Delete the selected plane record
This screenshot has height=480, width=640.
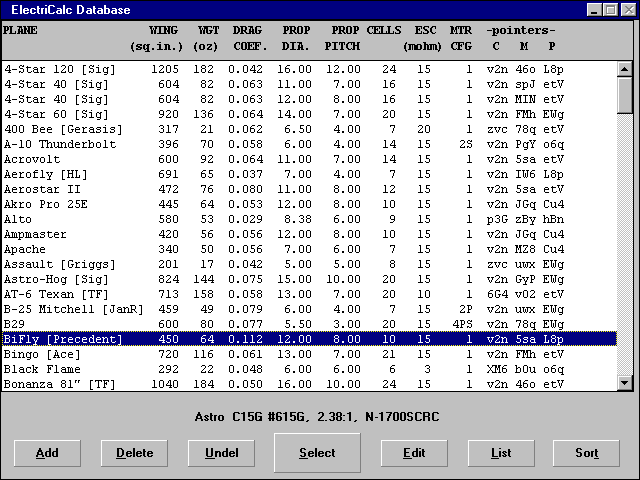coord(134,453)
